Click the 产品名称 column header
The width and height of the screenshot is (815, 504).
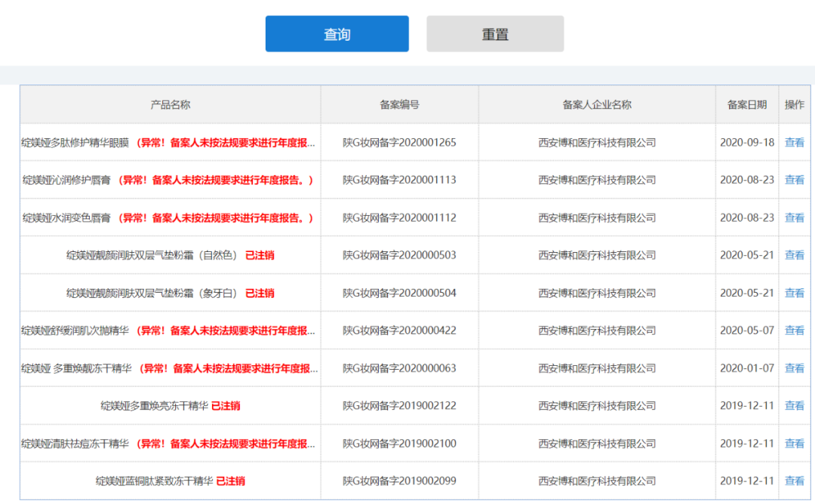click(x=171, y=104)
